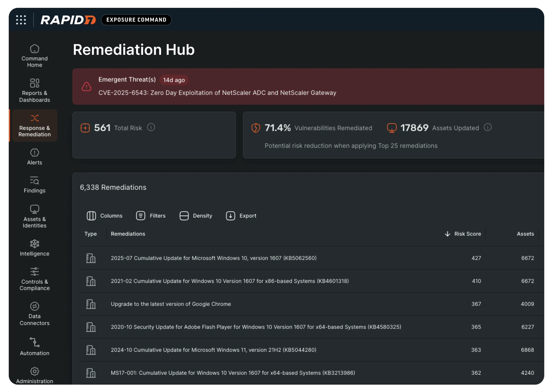Open 2021-02 Cumulative Update KB4601318 remediation
Image resolution: width=553 pixels, height=392 pixels.
230,281
